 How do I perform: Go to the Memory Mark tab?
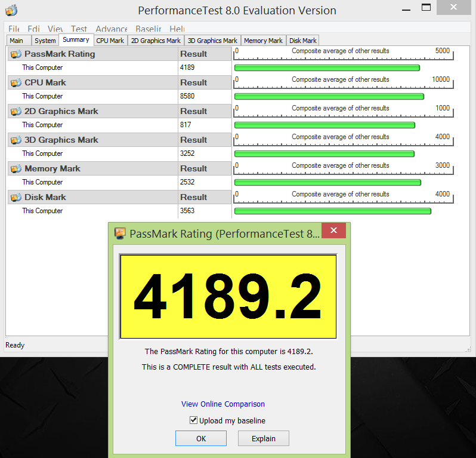(263, 41)
